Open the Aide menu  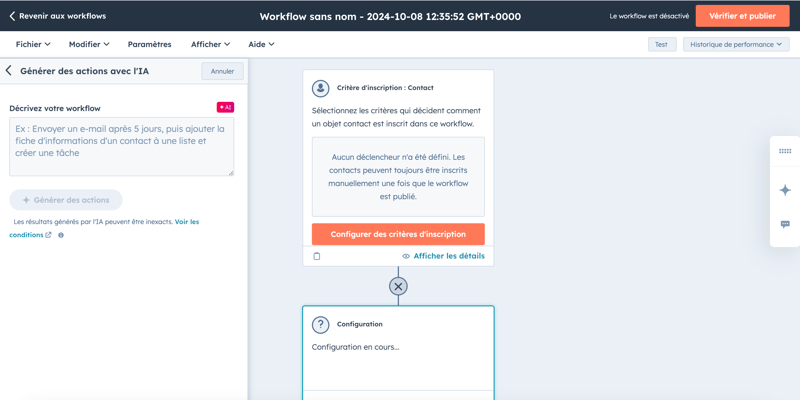coord(261,44)
